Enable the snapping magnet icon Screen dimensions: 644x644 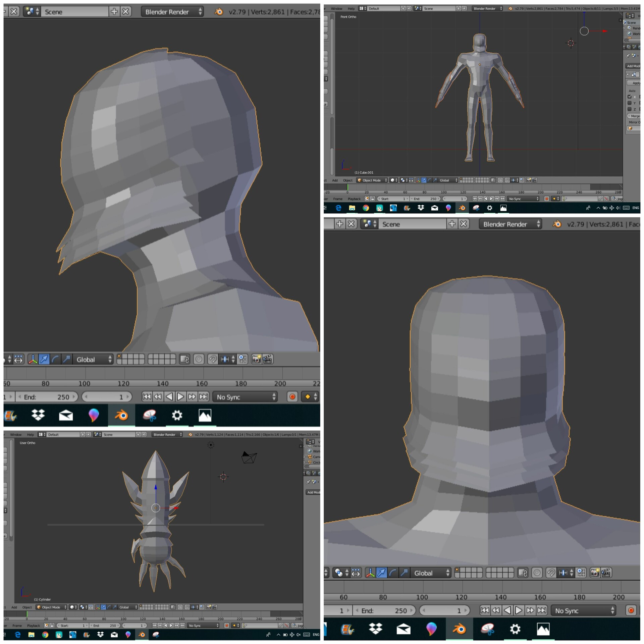pyautogui.click(x=213, y=359)
